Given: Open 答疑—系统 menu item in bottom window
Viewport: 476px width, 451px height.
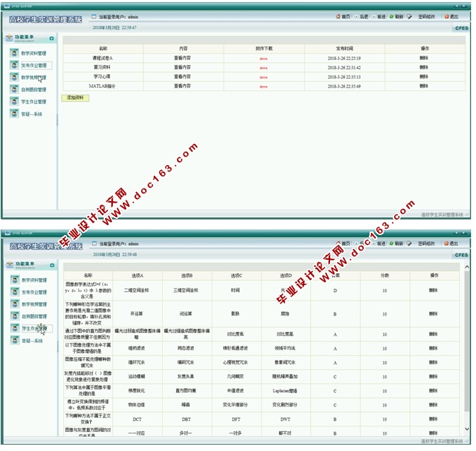Looking at the screenshot, I should point(32,341).
